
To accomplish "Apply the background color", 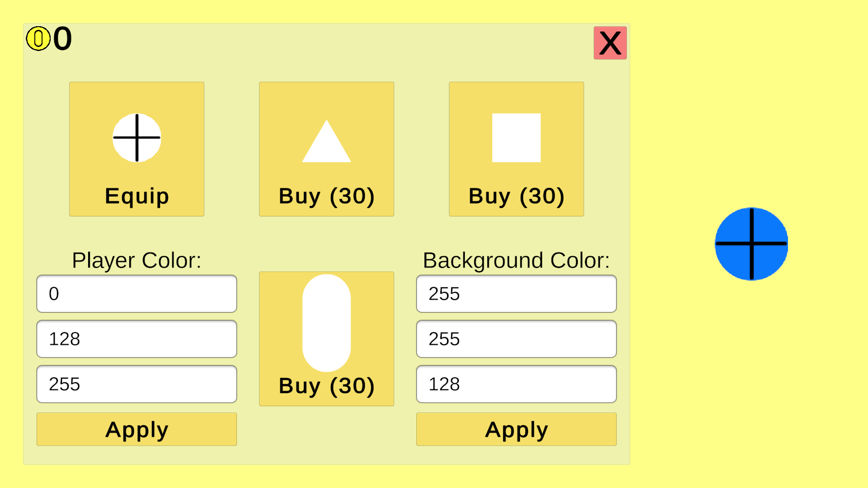I will click(516, 429).
